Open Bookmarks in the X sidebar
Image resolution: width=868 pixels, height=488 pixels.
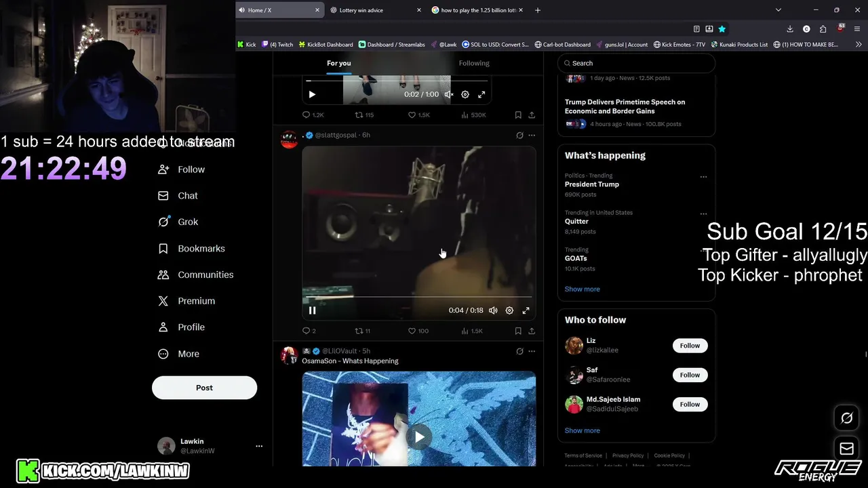point(191,249)
